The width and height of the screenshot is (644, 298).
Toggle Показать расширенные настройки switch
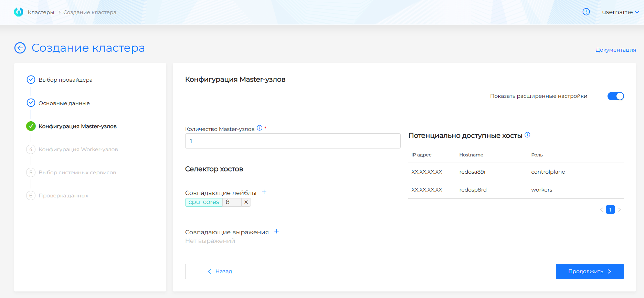point(615,96)
